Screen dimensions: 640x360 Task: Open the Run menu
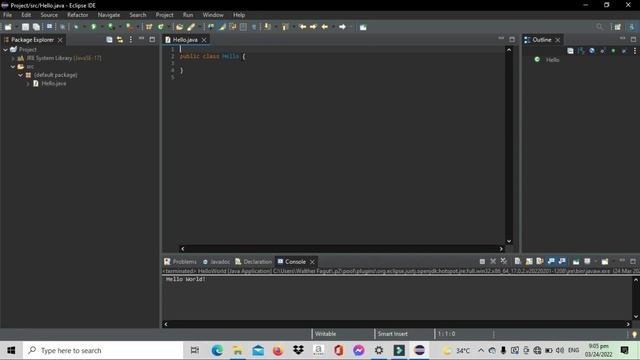pos(188,15)
